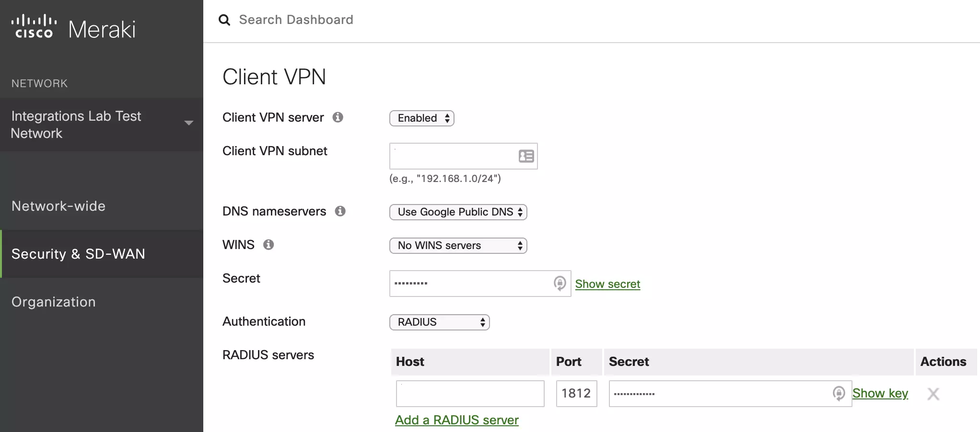Show the RADIUS server key

point(880,393)
